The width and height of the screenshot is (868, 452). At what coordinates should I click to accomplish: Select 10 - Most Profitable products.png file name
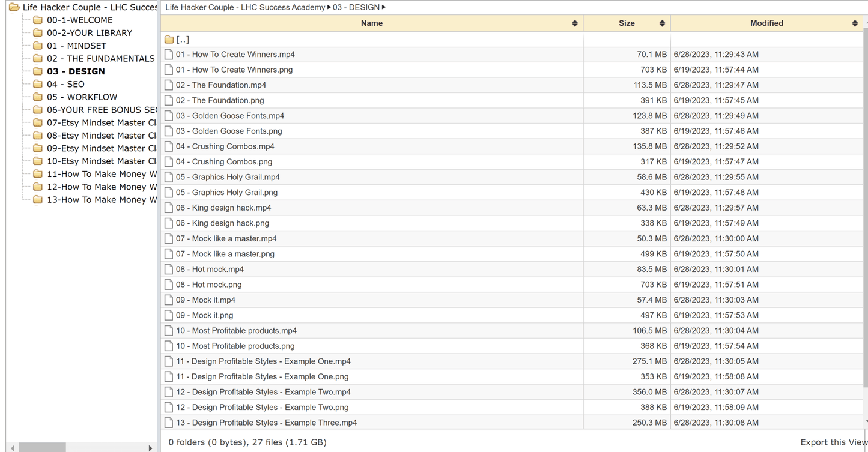point(235,346)
